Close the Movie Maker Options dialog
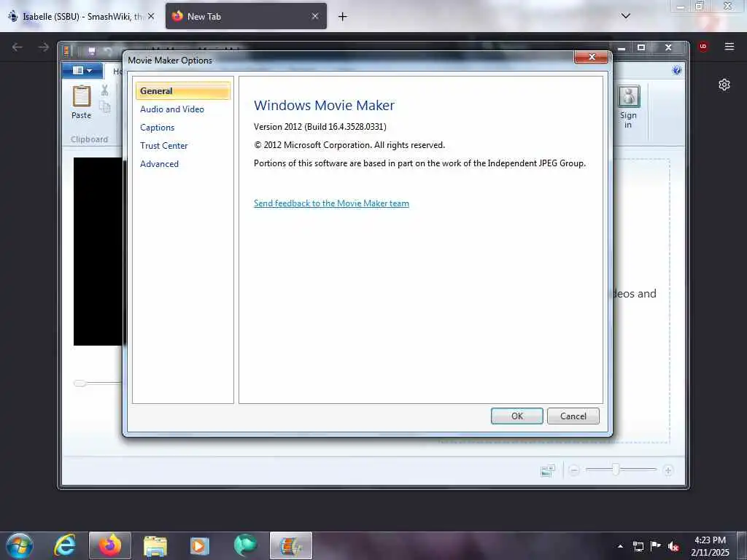The height and width of the screenshot is (560, 747). pyautogui.click(x=591, y=57)
